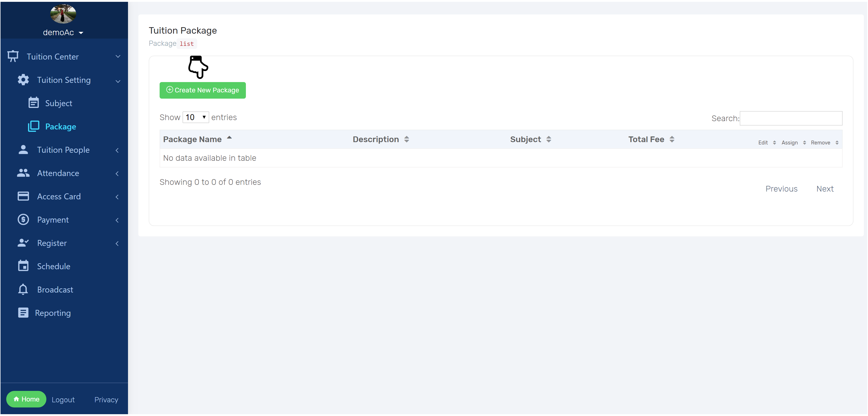Expand the Attendance submenu chevron

(117, 173)
